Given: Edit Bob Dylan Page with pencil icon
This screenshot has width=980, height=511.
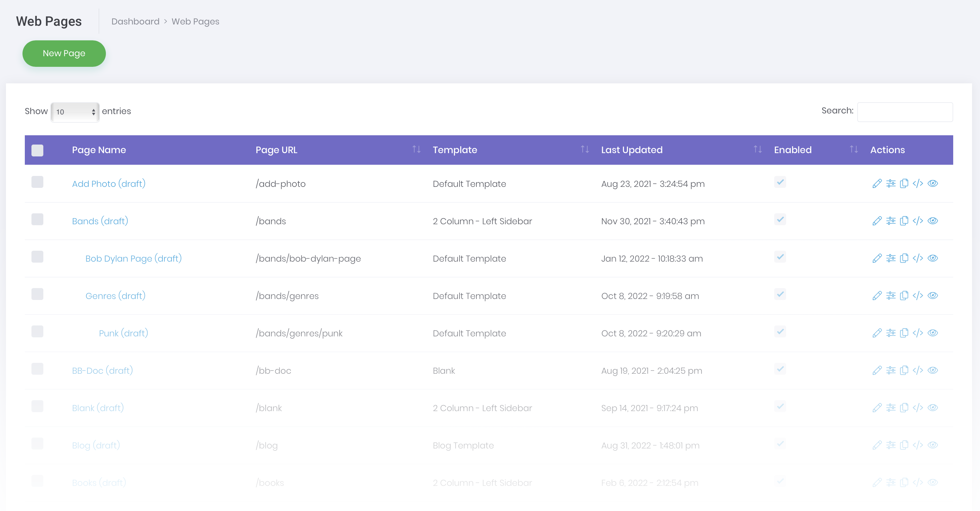Looking at the screenshot, I should click(x=877, y=258).
